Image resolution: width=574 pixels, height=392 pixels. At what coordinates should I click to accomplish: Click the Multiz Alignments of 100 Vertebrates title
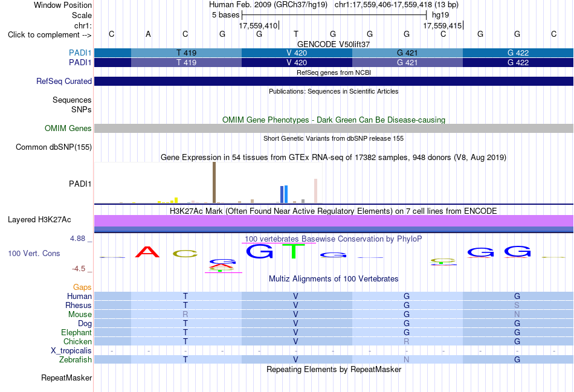point(334,278)
